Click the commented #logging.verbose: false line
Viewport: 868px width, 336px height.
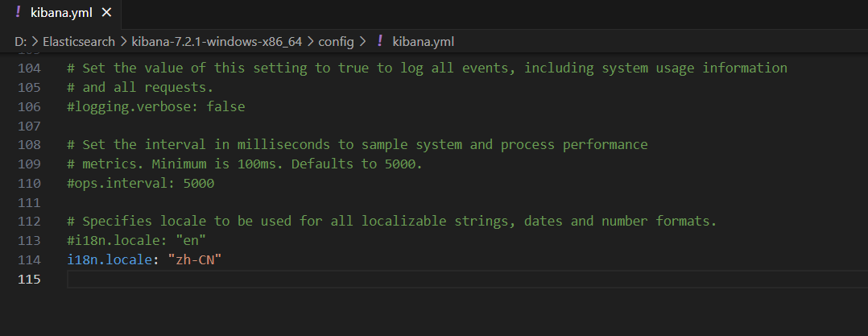[156, 106]
